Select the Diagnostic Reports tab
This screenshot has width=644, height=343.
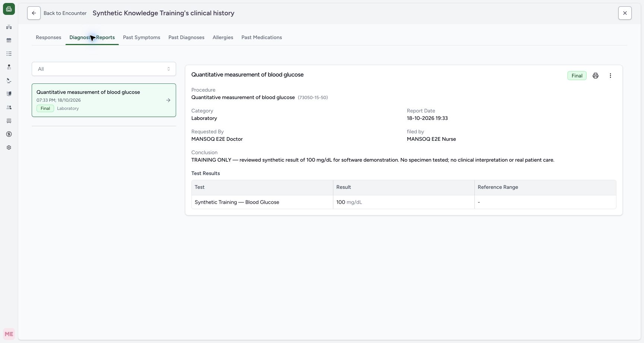coord(92,38)
